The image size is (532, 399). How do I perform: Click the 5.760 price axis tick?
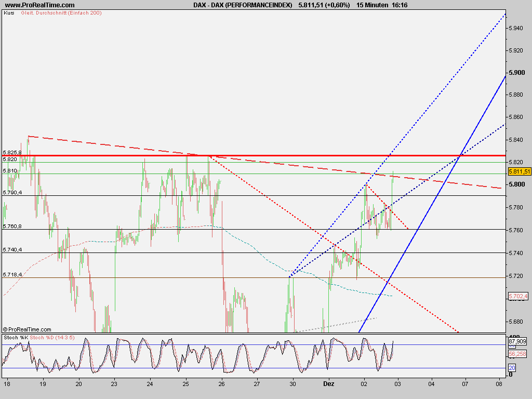516,230
